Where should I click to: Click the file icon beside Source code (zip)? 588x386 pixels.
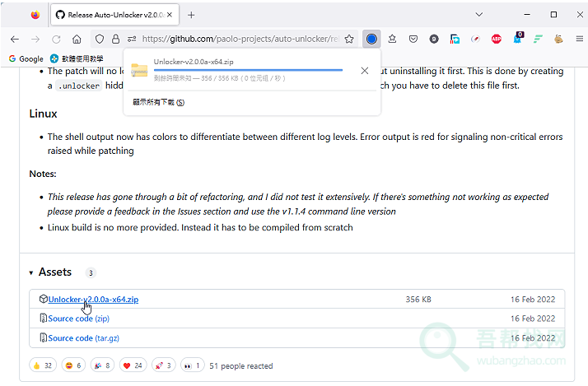43,319
